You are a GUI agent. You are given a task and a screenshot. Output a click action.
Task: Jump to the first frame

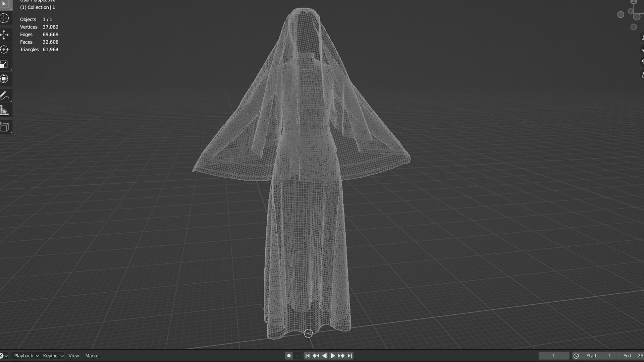(307, 356)
